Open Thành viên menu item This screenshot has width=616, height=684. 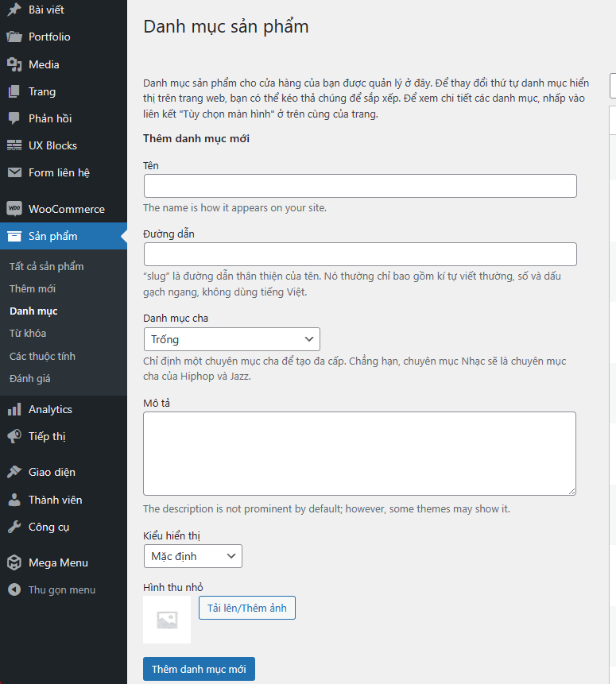click(x=56, y=500)
